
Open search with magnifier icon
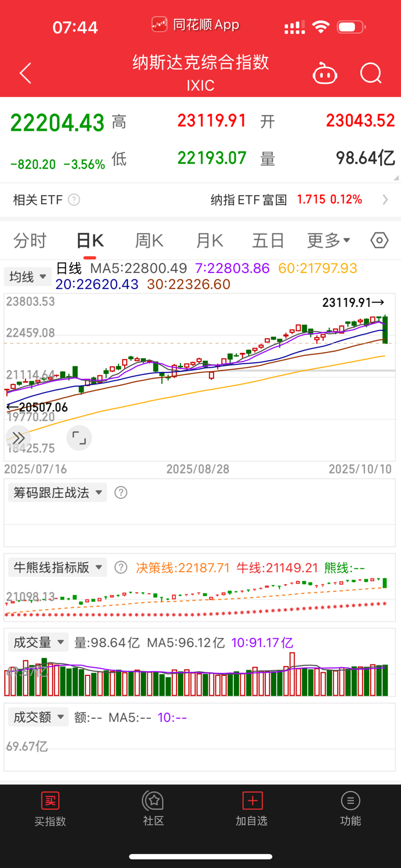[x=371, y=74]
